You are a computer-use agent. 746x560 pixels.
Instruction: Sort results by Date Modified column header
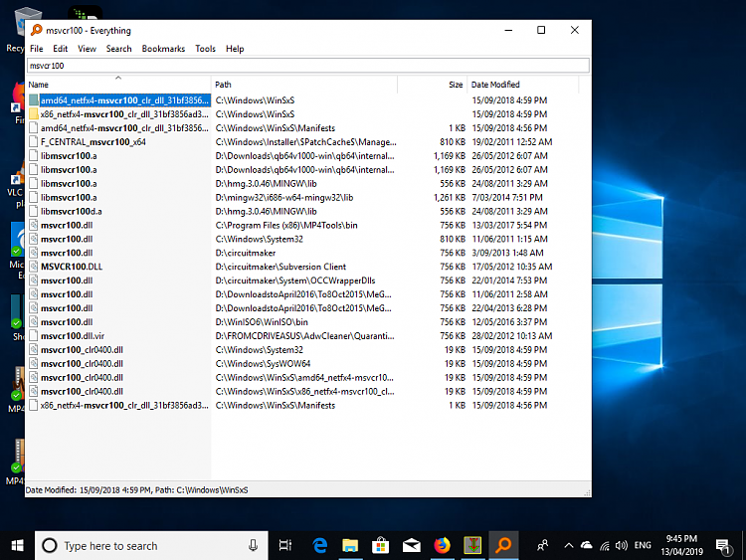[522, 85]
